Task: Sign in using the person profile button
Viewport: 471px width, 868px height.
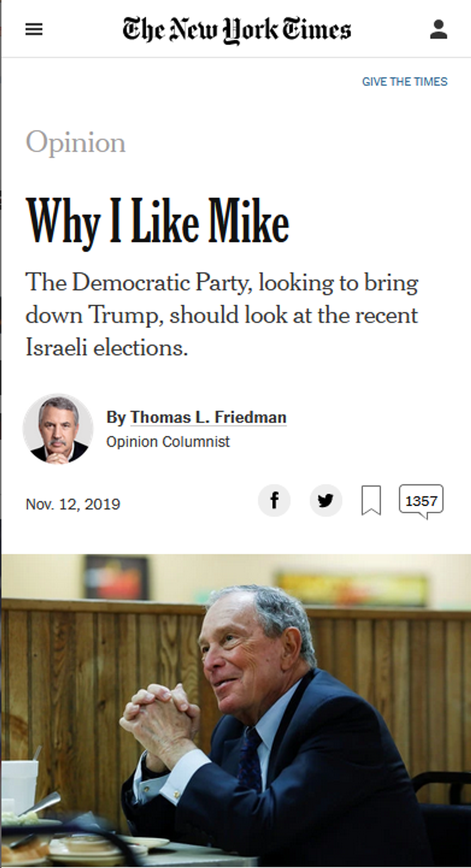Action: coord(438,29)
